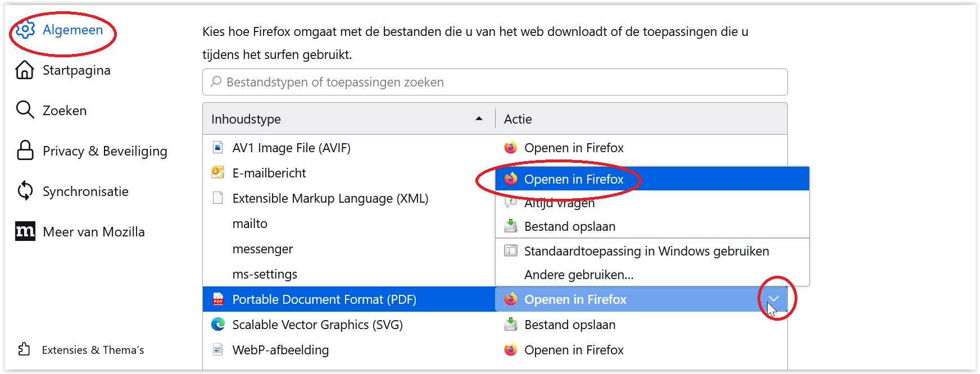980x374 pixels.
Task: Click the Firefox icon beside AV1 Image File action
Action: coord(510,148)
